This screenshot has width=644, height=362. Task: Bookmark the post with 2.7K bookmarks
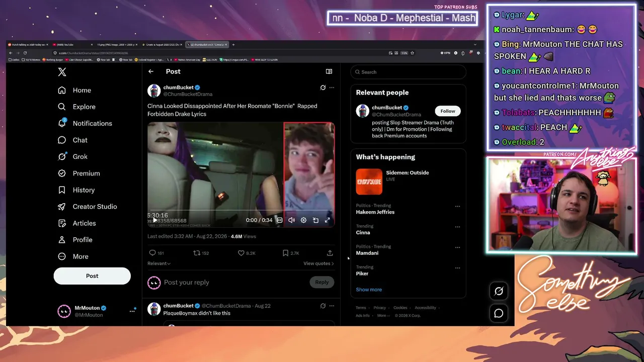[x=285, y=253]
